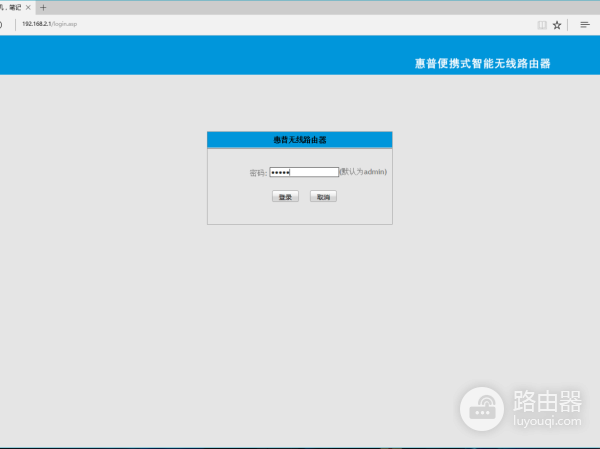The width and height of the screenshot is (600, 449).
Task: Open a new tab with plus icon
Action: 43,7
